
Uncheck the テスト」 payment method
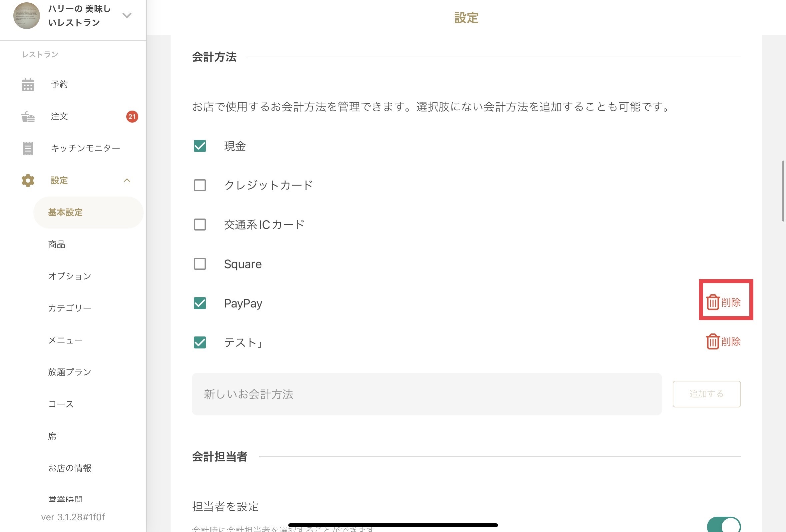pyautogui.click(x=200, y=342)
